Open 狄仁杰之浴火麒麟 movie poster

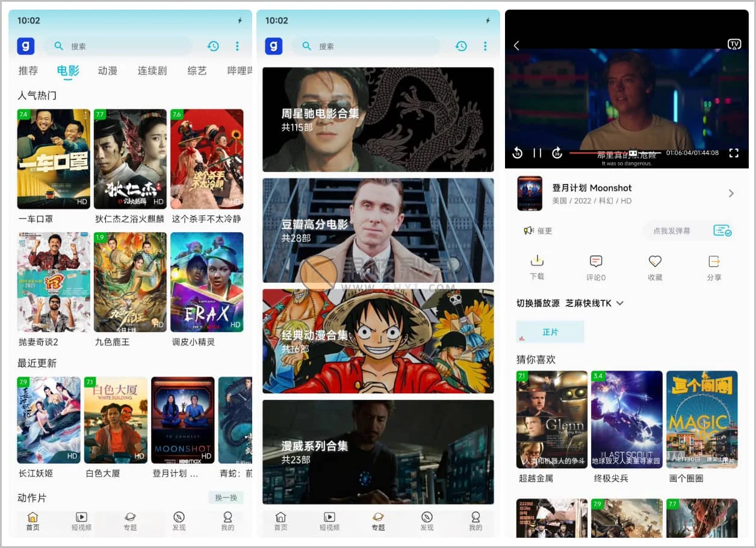[x=130, y=159]
